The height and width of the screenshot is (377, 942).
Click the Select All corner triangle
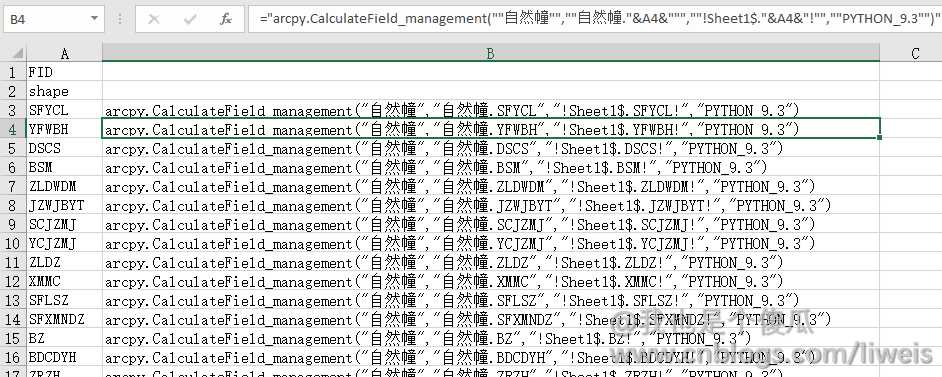click(x=13, y=53)
